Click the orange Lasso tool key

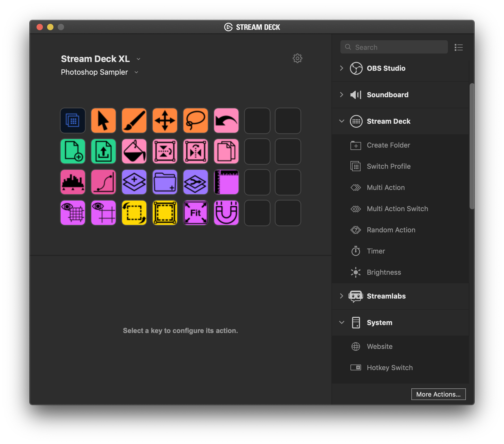click(x=196, y=121)
